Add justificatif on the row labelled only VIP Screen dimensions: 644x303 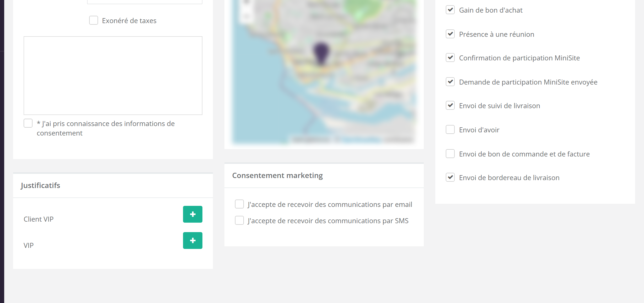pyautogui.click(x=193, y=241)
